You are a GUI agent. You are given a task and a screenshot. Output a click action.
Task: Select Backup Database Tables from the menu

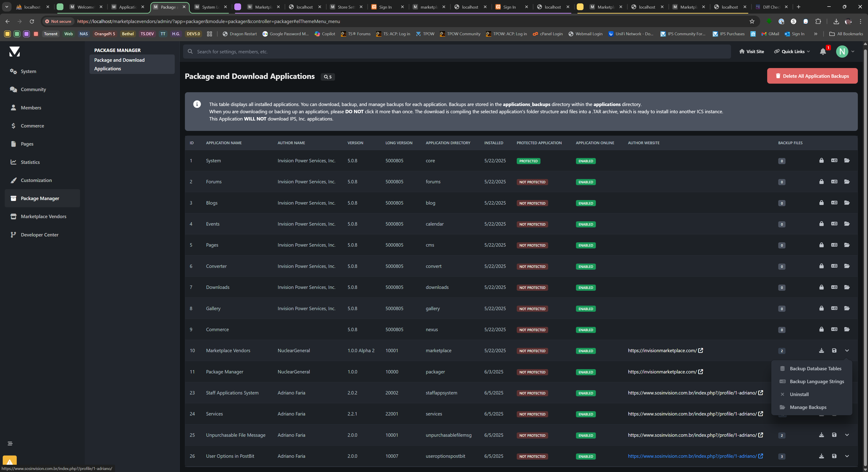click(x=812, y=368)
